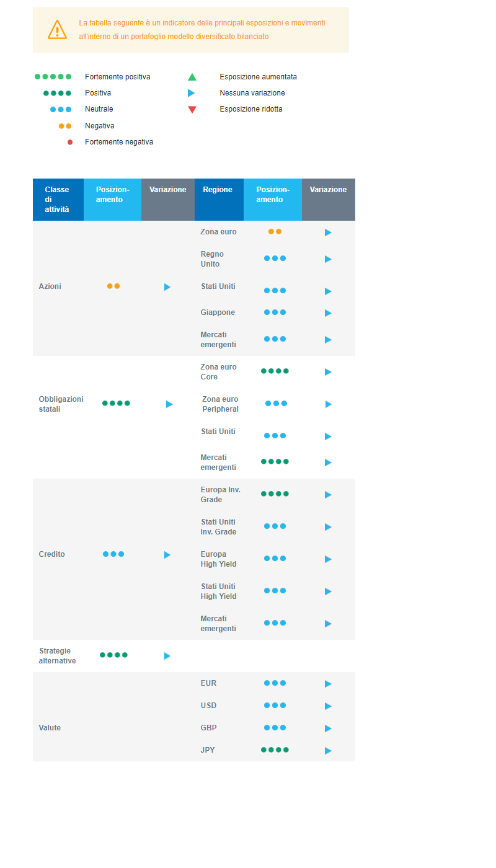Click the Classe di attività column header
496x868 pixels.
coord(58,200)
